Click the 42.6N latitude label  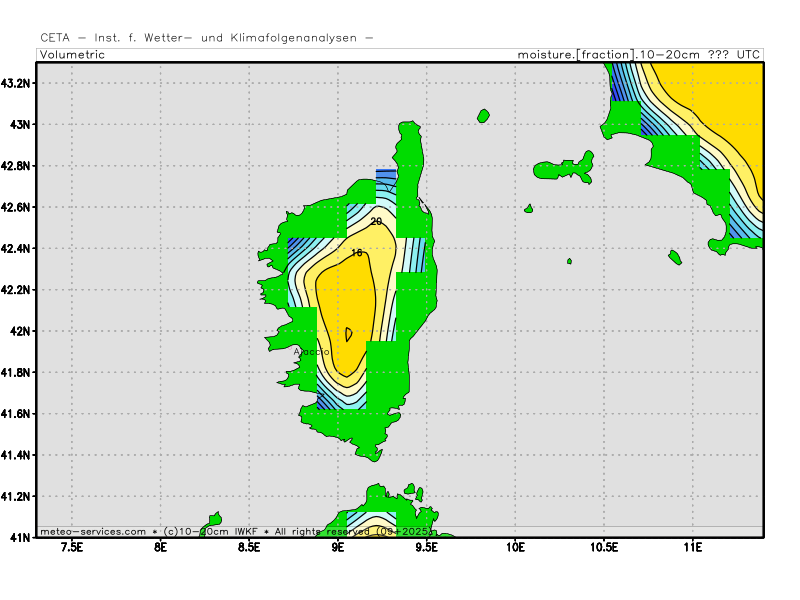pyautogui.click(x=15, y=207)
